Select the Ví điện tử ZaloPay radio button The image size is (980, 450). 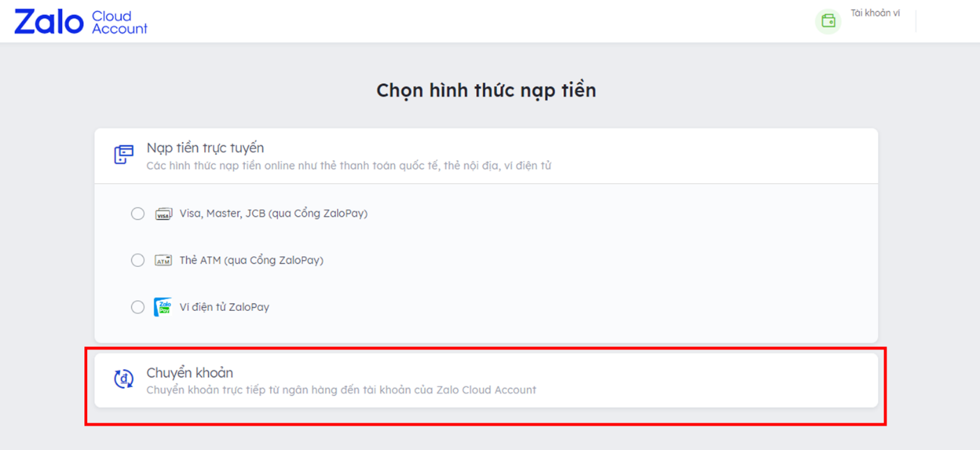(138, 307)
